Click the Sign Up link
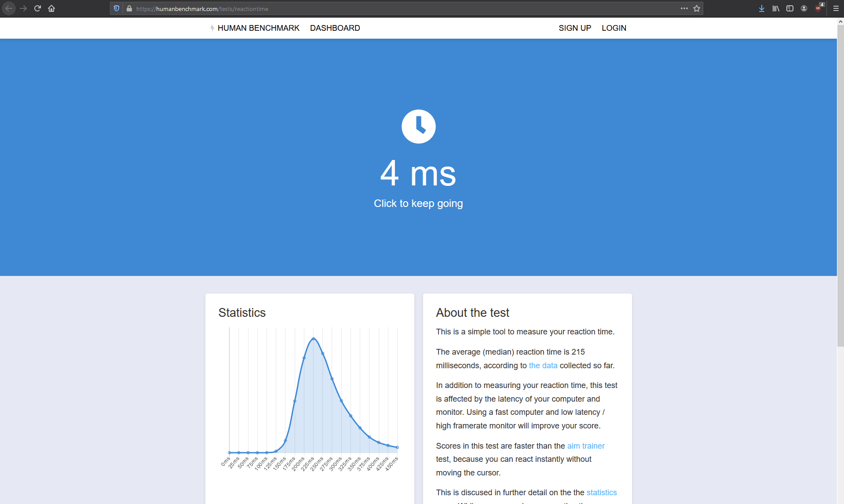844x504 pixels. pyautogui.click(x=575, y=28)
